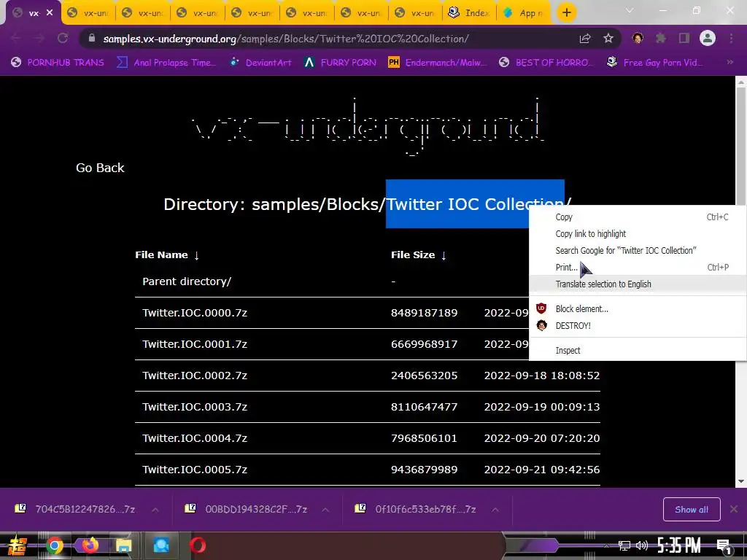Open the DeviantArt bookmark
The height and width of the screenshot is (560, 747).
coord(260,63)
